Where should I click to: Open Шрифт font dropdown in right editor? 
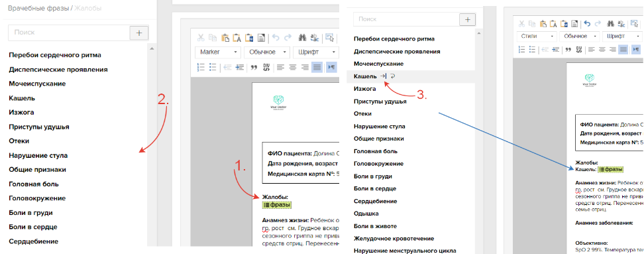click(623, 36)
